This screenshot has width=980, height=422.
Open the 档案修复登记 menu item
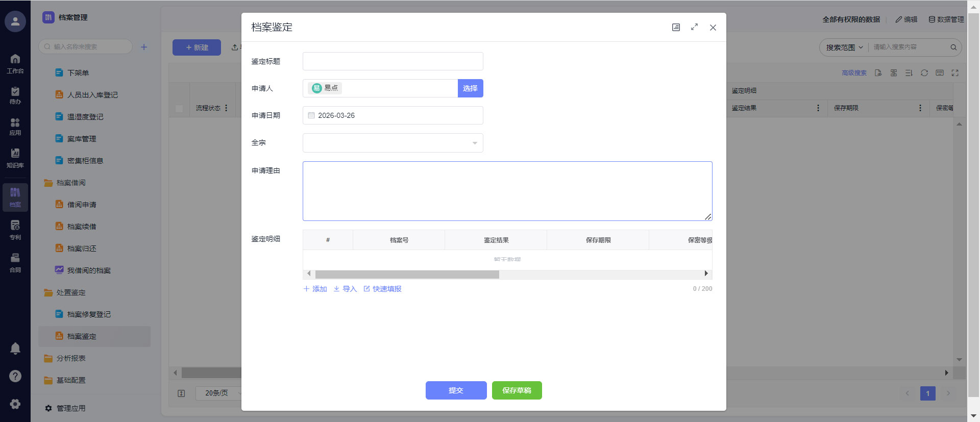(89, 314)
